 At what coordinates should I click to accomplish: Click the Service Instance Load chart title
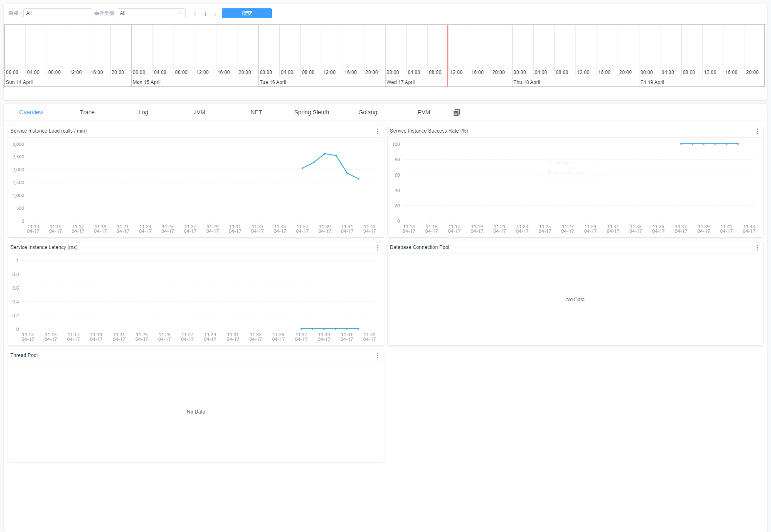(x=49, y=131)
